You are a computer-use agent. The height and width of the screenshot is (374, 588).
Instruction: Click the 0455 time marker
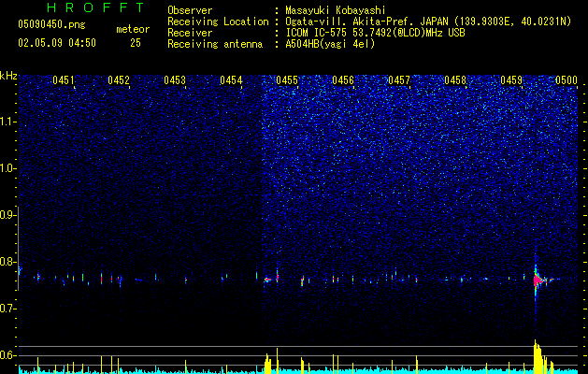[x=287, y=80]
